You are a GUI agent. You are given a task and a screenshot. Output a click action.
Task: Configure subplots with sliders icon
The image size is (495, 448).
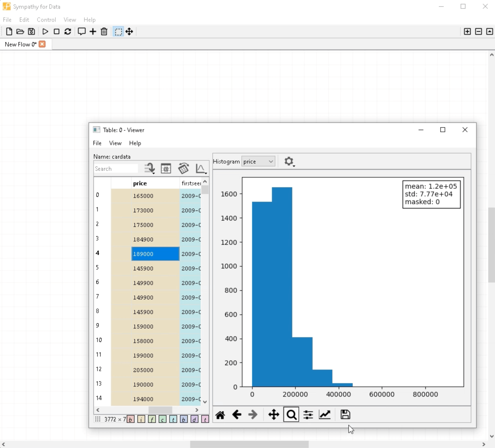308,415
